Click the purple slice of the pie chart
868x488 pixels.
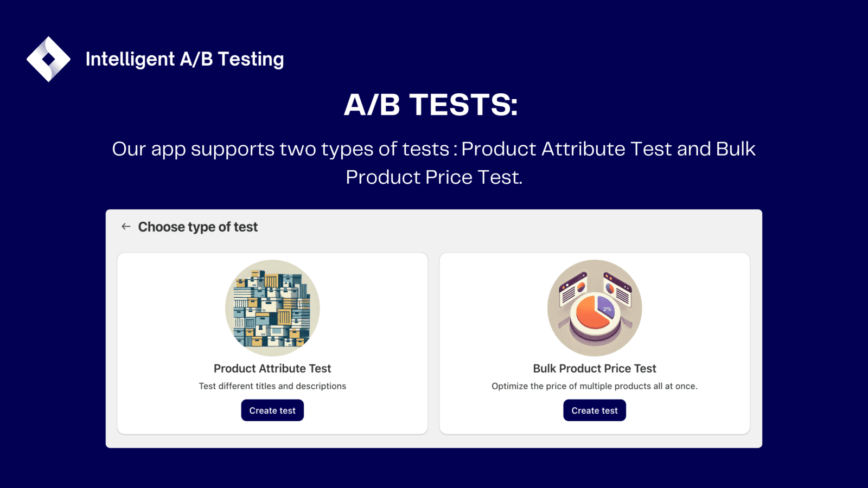(x=606, y=306)
